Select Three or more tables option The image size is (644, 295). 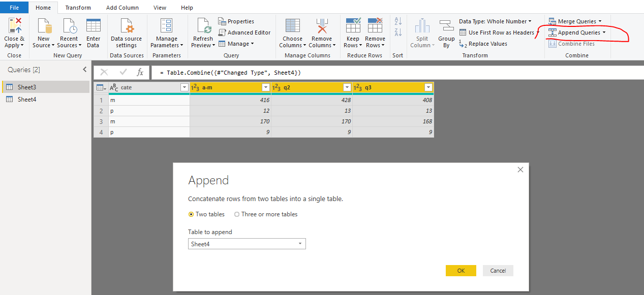[266, 214]
